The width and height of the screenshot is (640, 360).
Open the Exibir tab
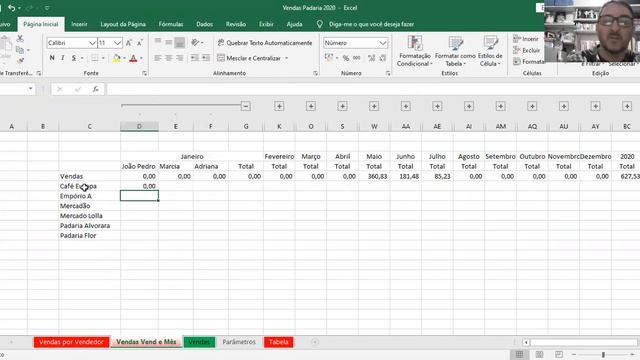pyautogui.click(x=266, y=24)
